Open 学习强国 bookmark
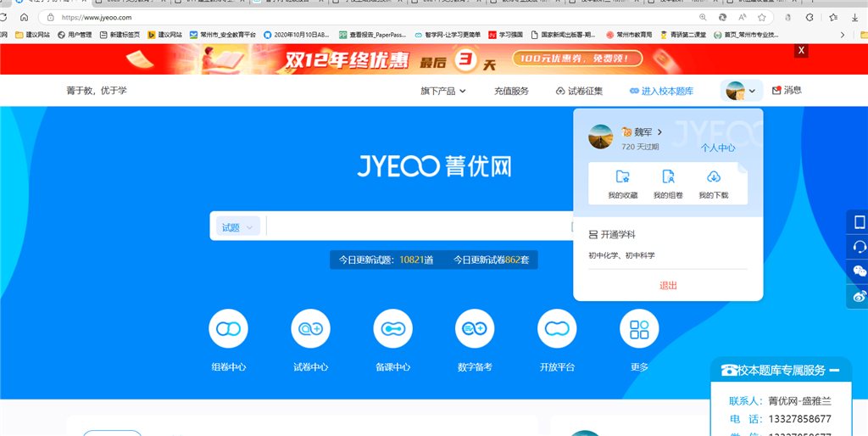868x436 pixels. (505, 34)
